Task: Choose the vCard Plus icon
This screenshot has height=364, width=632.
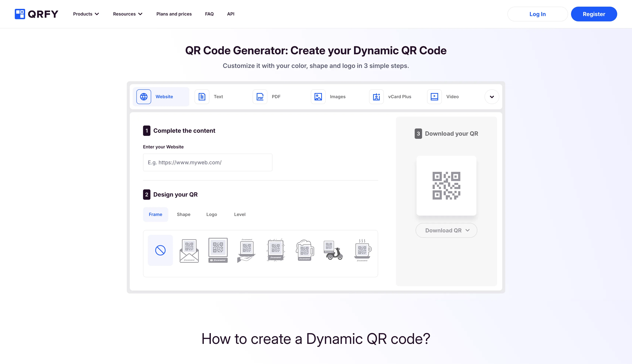Action: pyautogui.click(x=376, y=97)
